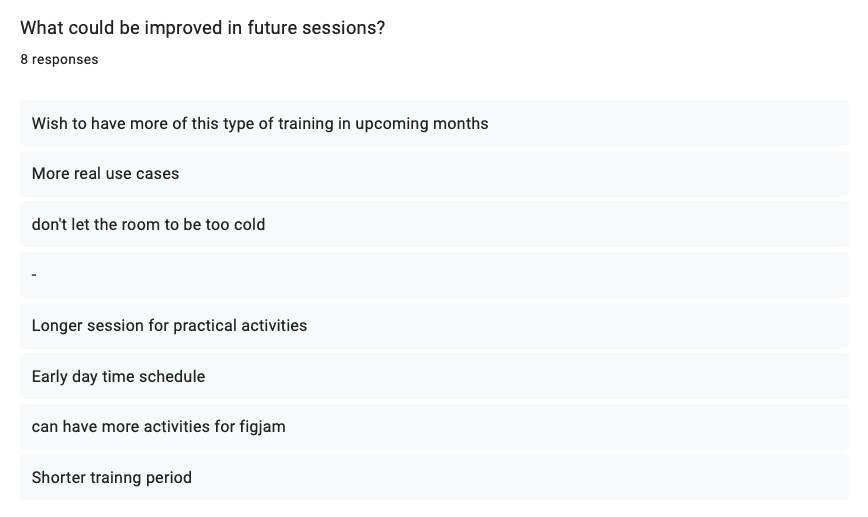Select 'Shorter trainng period' response
The image size is (868, 517).
point(434,477)
